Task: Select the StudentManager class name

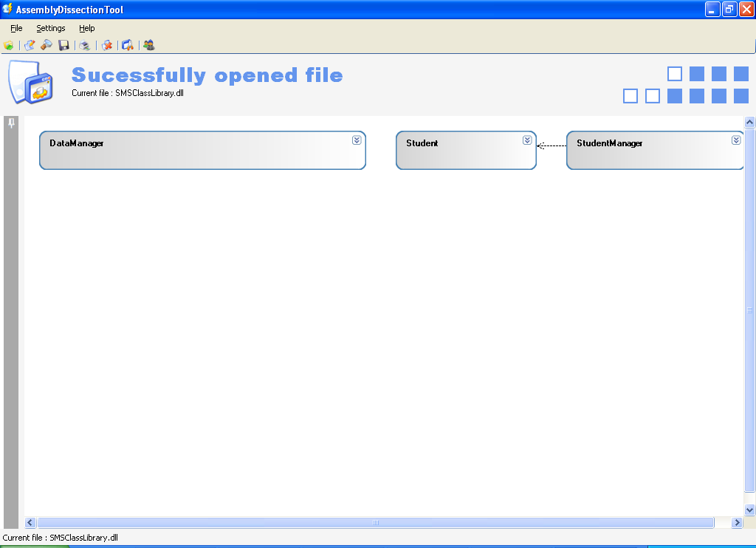Action: click(x=609, y=143)
